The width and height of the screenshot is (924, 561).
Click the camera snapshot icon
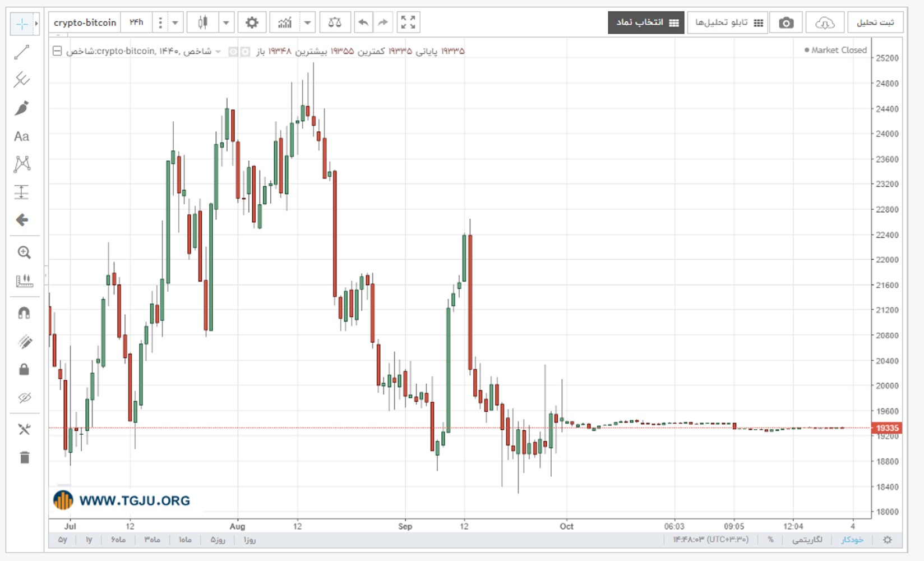(786, 22)
